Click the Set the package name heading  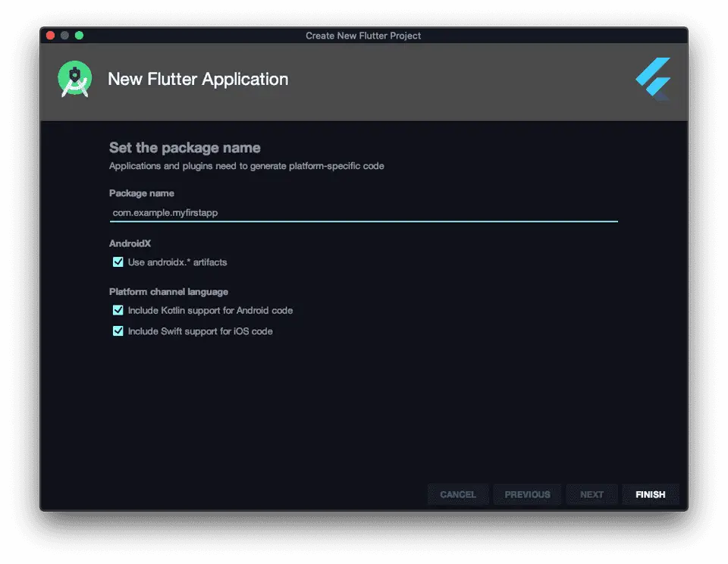point(184,148)
